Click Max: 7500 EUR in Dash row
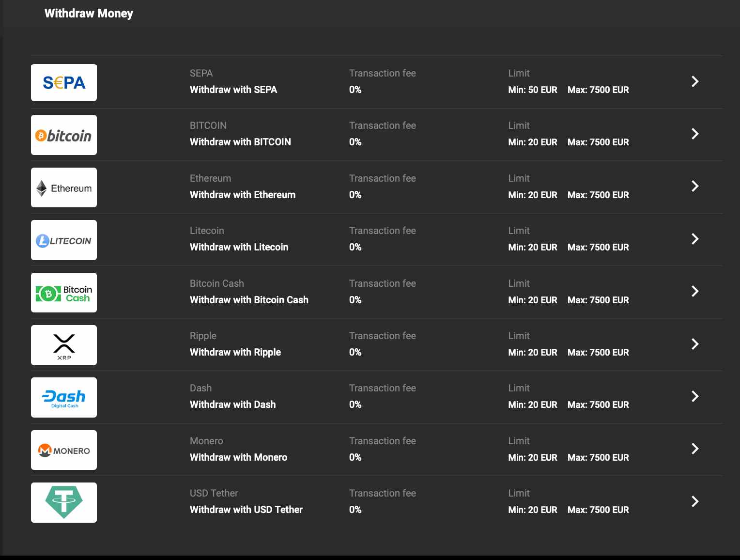The width and height of the screenshot is (740, 560). point(598,404)
